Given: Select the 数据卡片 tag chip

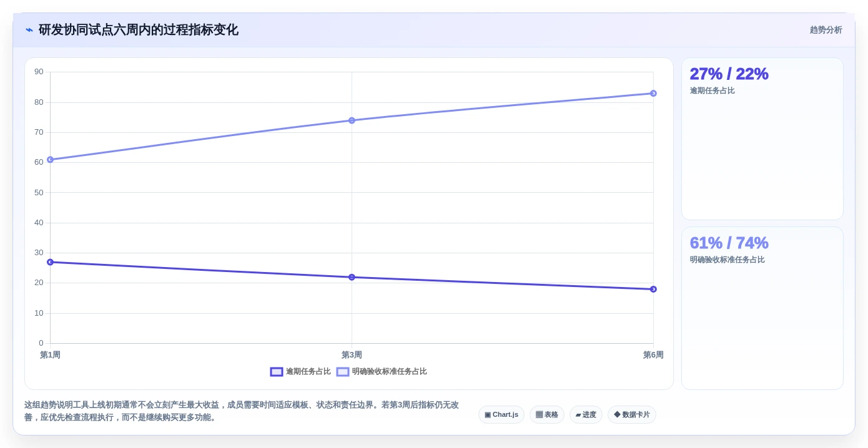Looking at the screenshot, I should pyautogui.click(x=632, y=415).
